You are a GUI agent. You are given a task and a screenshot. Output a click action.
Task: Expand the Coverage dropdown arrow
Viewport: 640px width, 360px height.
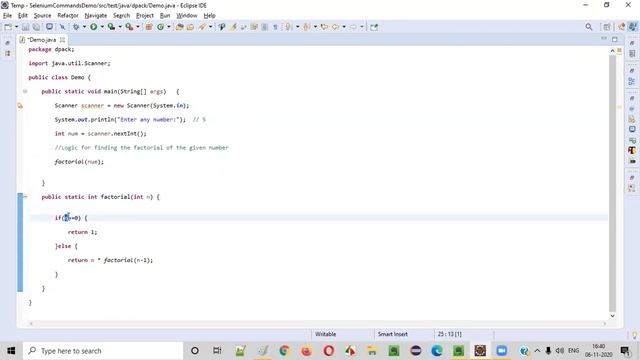click(x=120, y=27)
